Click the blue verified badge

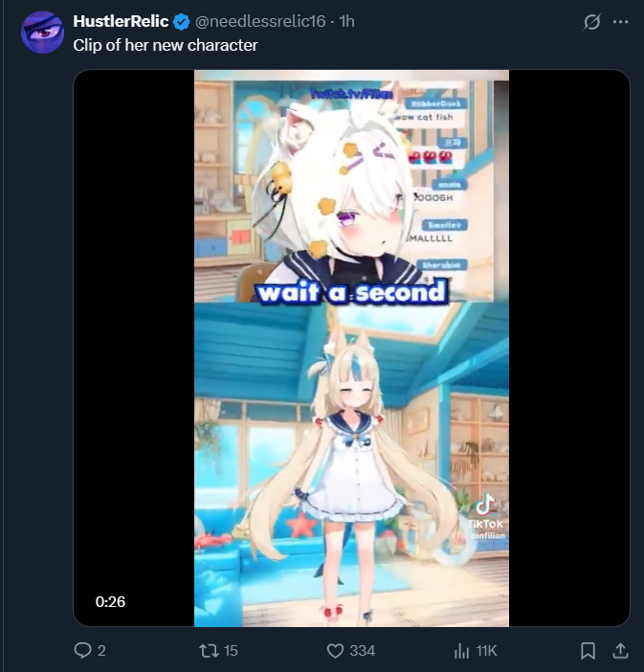click(181, 21)
